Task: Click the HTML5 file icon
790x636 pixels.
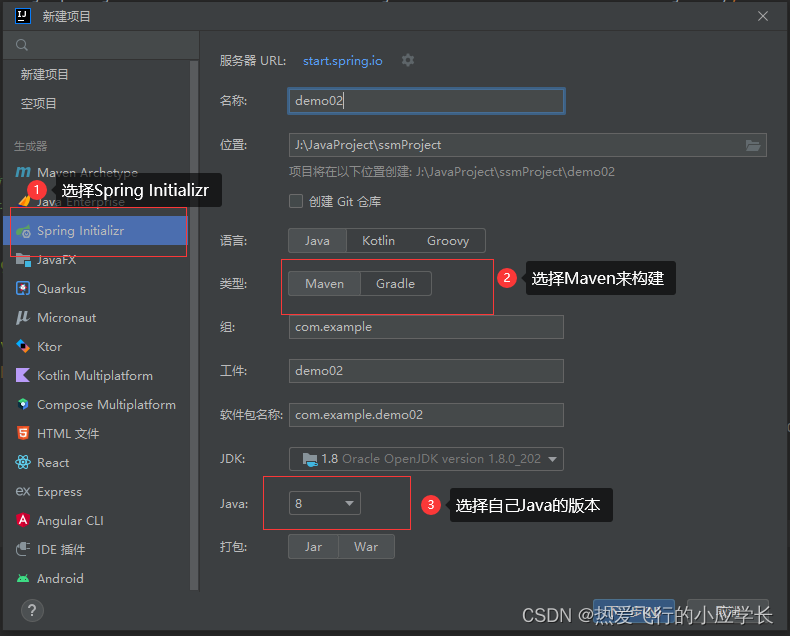Action: [x=23, y=433]
